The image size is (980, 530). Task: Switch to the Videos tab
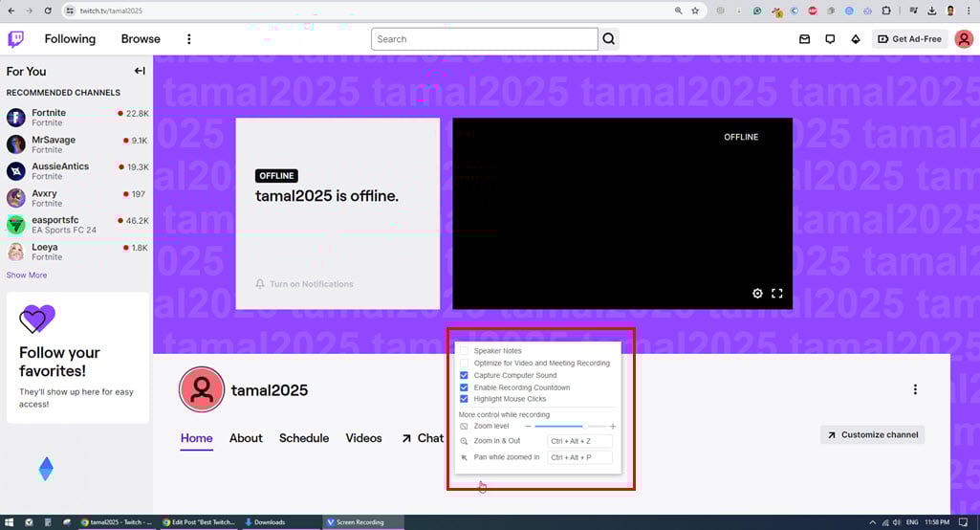(363, 438)
